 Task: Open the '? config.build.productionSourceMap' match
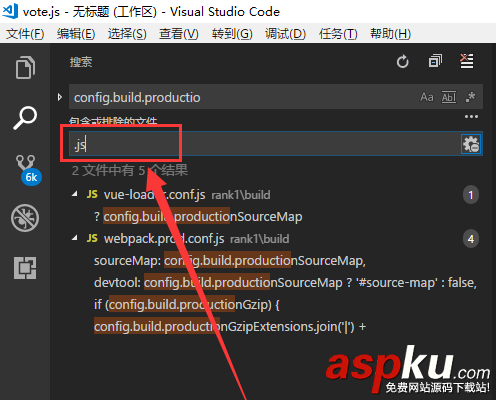(198, 217)
